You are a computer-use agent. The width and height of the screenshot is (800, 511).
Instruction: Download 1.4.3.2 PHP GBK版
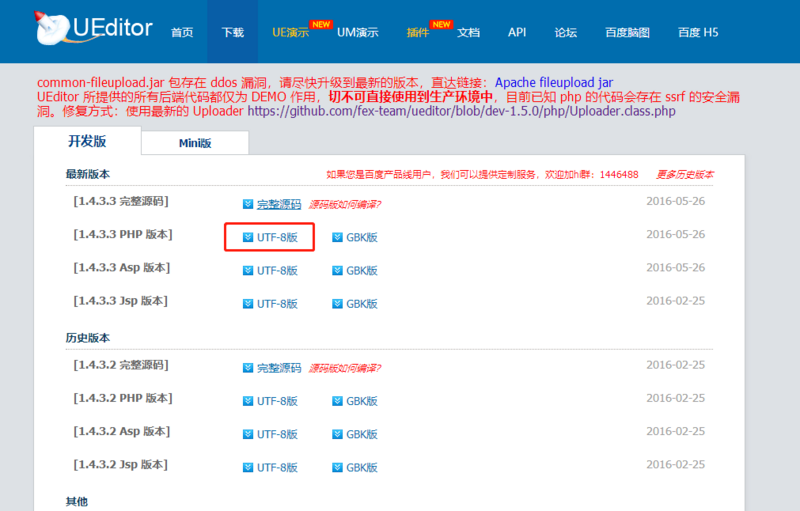pyautogui.click(x=362, y=401)
